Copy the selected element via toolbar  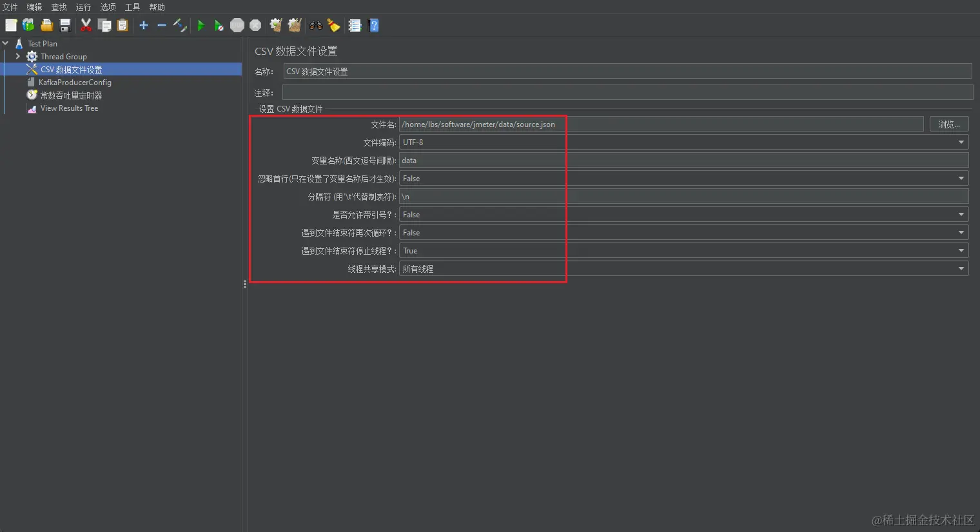[x=104, y=25]
